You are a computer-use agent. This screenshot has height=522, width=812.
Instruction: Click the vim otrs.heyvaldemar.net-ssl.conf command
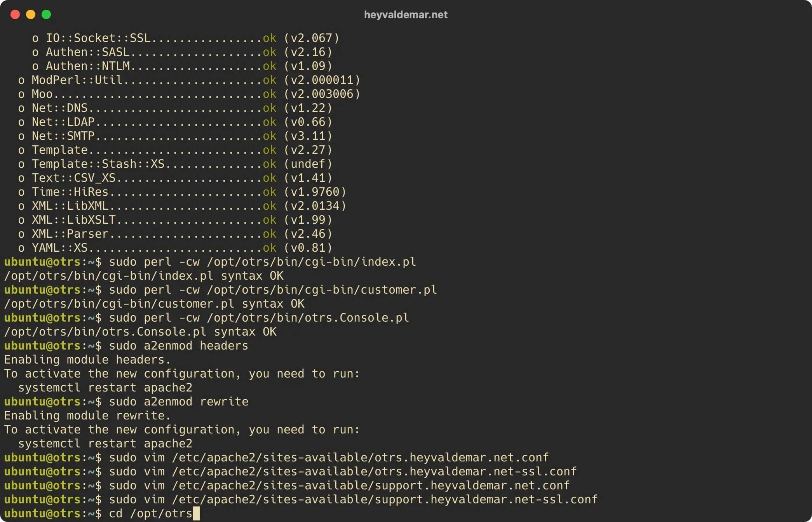pos(343,472)
